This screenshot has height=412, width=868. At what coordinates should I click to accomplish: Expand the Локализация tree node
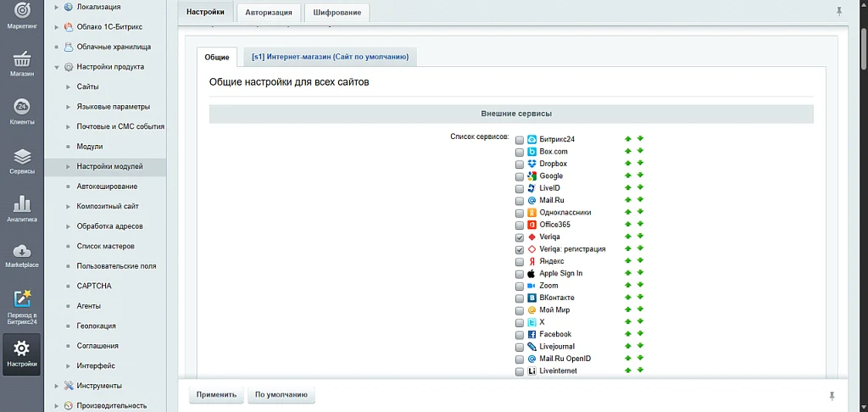click(56, 7)
